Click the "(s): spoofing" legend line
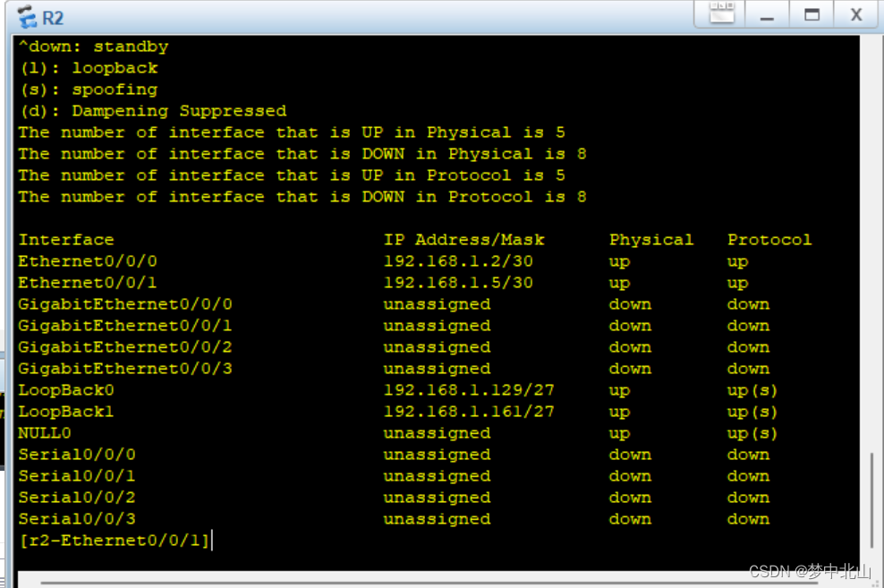Image resolution: width=884 pixels, height=588 pixels. 89,89
